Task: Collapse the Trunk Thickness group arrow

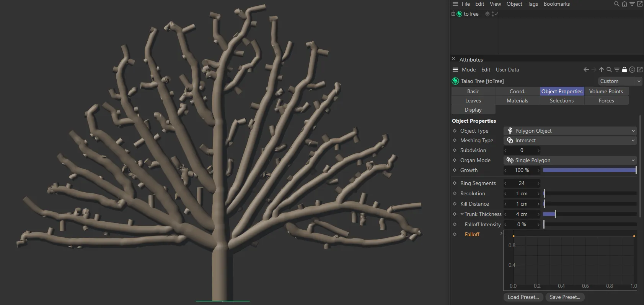Action: [x=462, y=214]
